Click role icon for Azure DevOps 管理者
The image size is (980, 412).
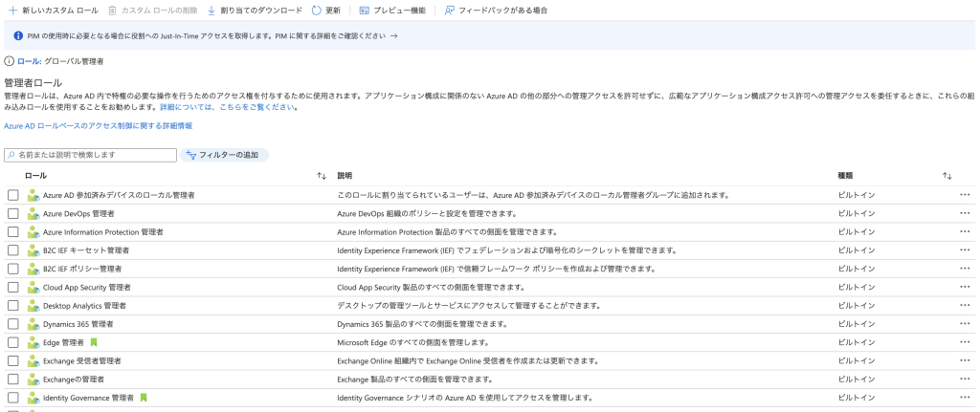[x=33, y=214]
